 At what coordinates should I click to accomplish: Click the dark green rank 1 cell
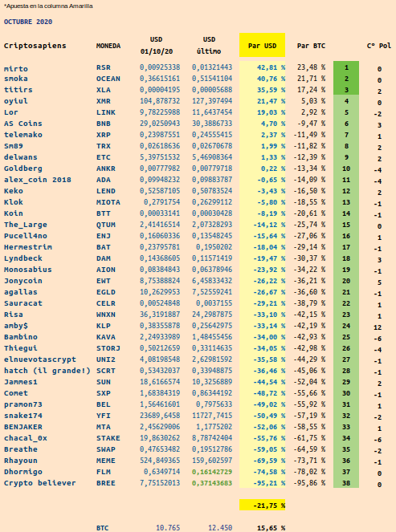tap(346, 67)
